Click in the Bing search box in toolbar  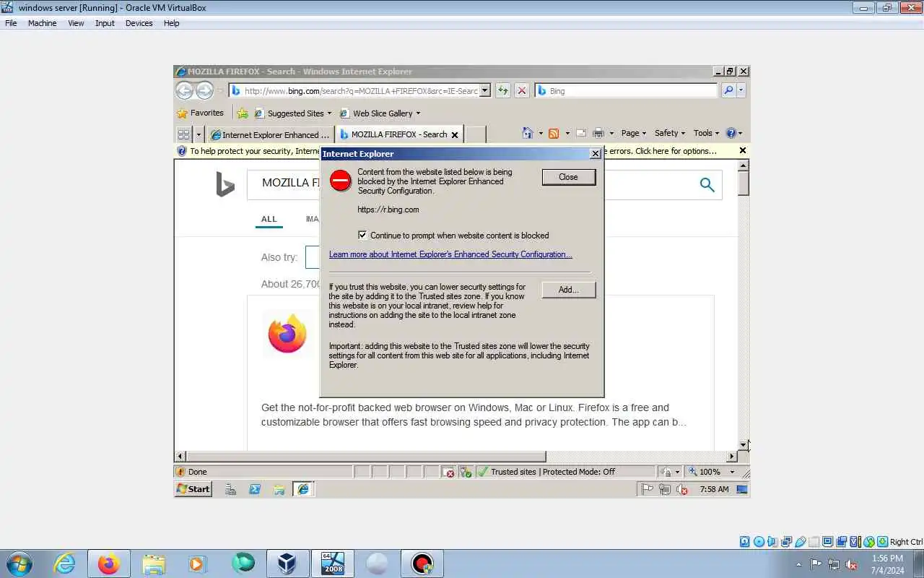coord(625,90)
